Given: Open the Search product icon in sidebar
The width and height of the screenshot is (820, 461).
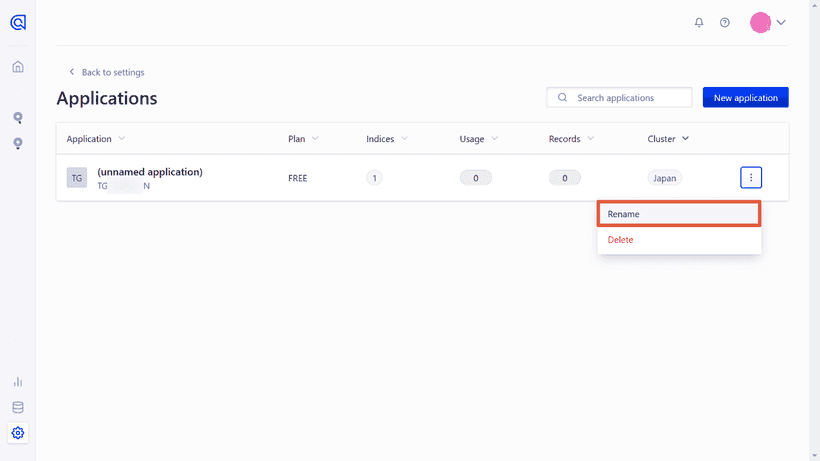Looking at the screenshot, I should [18, 118].
